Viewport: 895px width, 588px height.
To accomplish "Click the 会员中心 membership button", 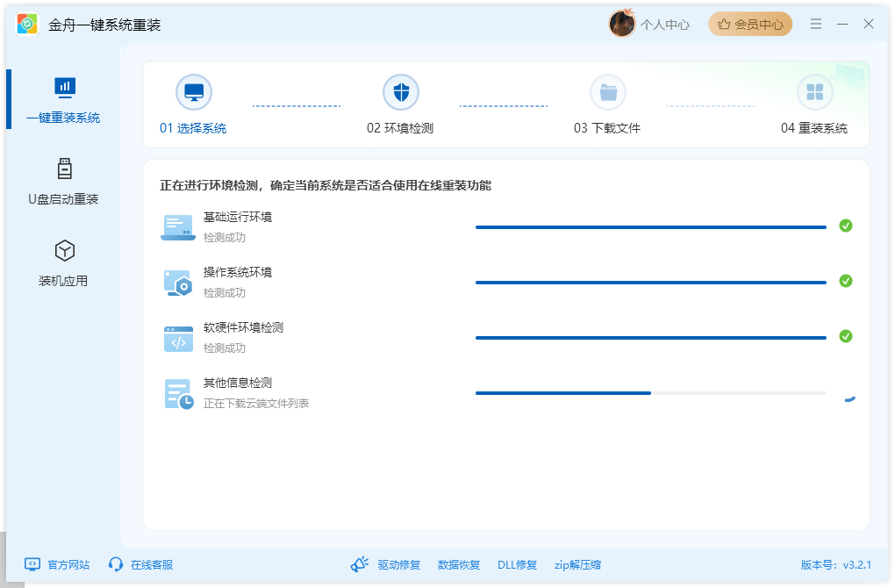I will point(750,24).
